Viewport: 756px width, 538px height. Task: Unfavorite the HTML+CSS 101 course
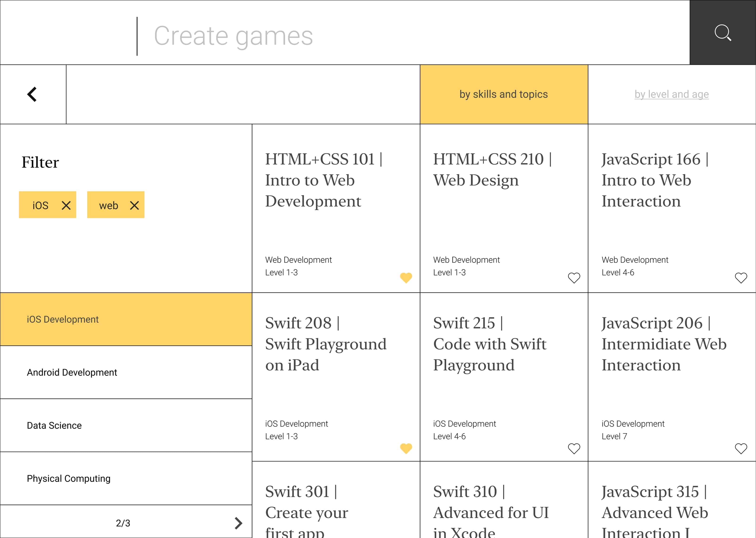406,277
